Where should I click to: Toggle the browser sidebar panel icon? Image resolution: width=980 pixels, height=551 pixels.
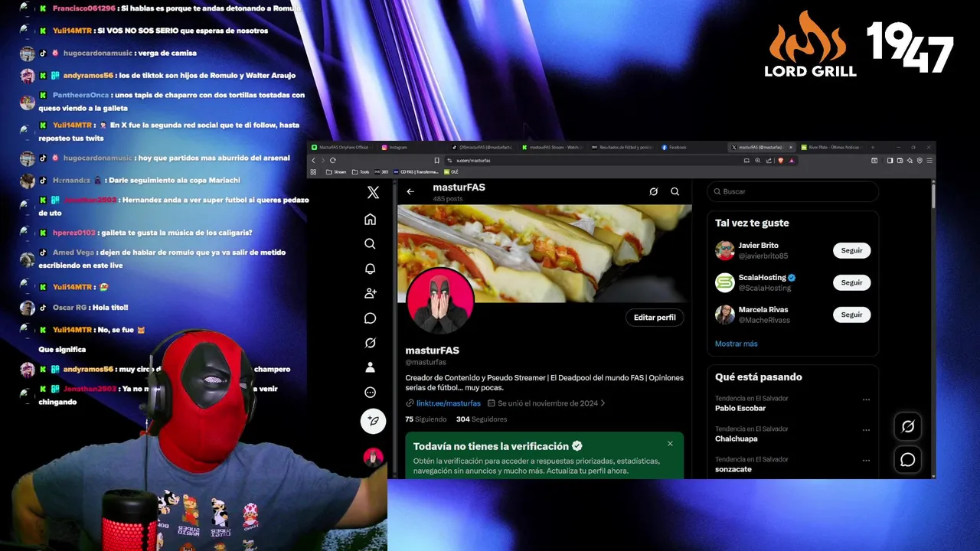[x=890, y=161]
